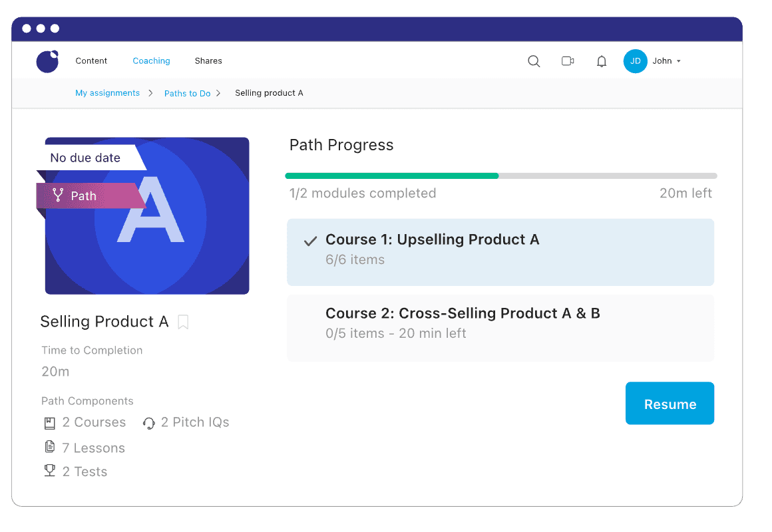The width and height of the screenshot is (772, 532).
Task: Switch to the Content tab
Action: pyautogui.click(x=91, y=61)
